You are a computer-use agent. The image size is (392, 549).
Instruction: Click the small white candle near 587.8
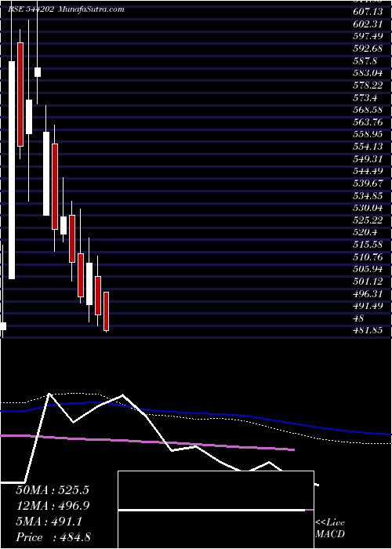tap(38, 72)
